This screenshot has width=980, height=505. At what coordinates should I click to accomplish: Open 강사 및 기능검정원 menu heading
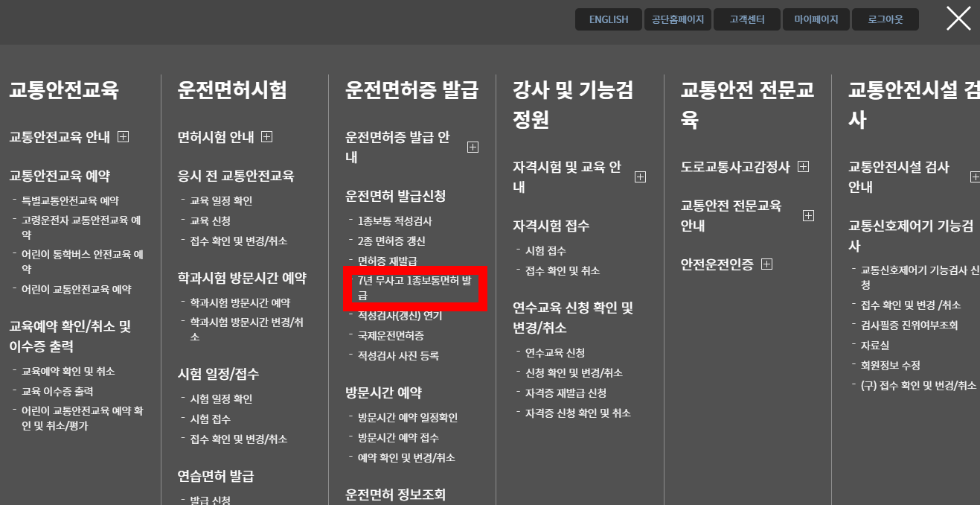tap(573, 104)
